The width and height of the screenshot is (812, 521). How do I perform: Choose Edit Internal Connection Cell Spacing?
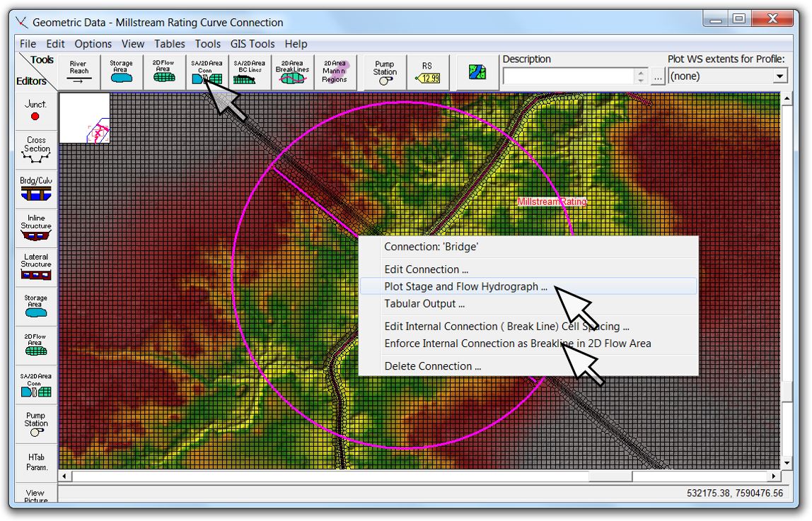(x=528, y=327)
